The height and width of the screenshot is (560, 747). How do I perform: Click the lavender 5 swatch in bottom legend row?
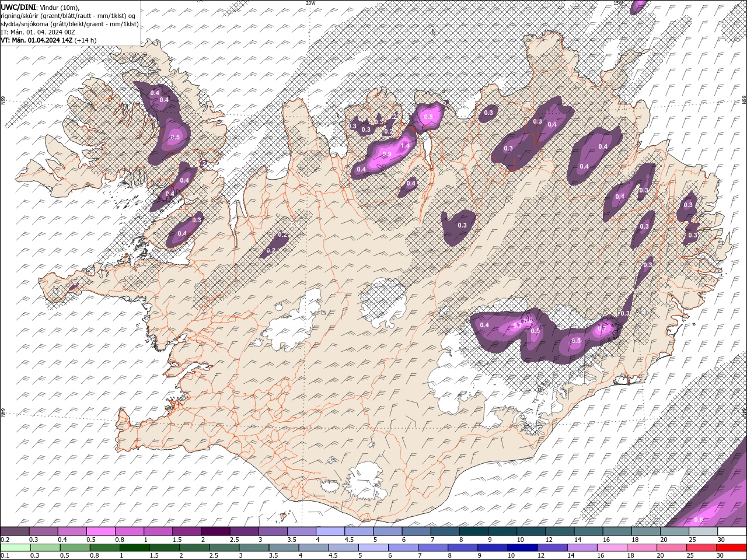tap(373, 548)
